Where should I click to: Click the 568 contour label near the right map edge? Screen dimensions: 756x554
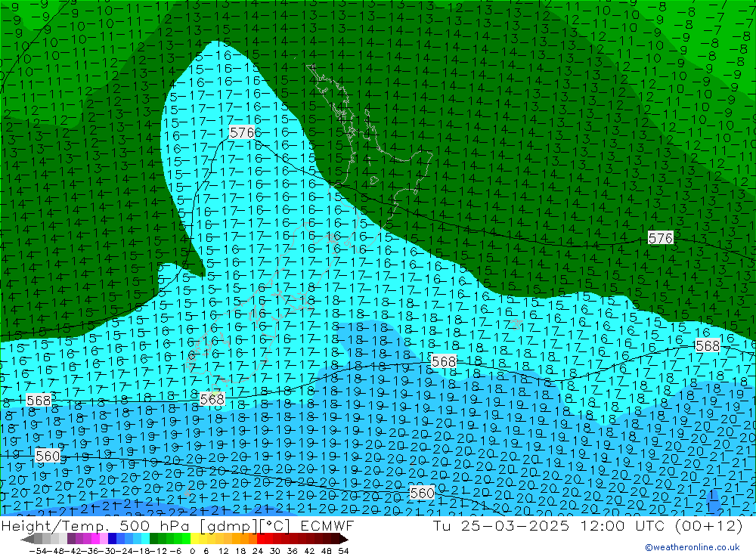click(x=708, y=345)
